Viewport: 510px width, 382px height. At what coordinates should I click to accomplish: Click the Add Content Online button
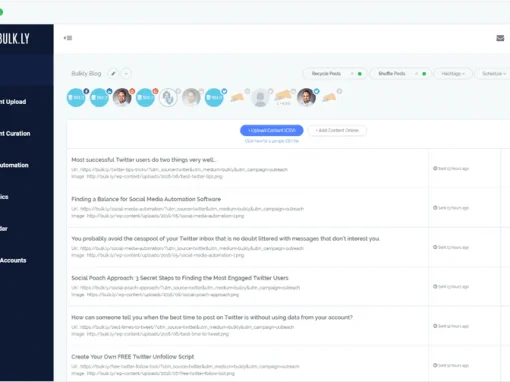coord(337,130)
